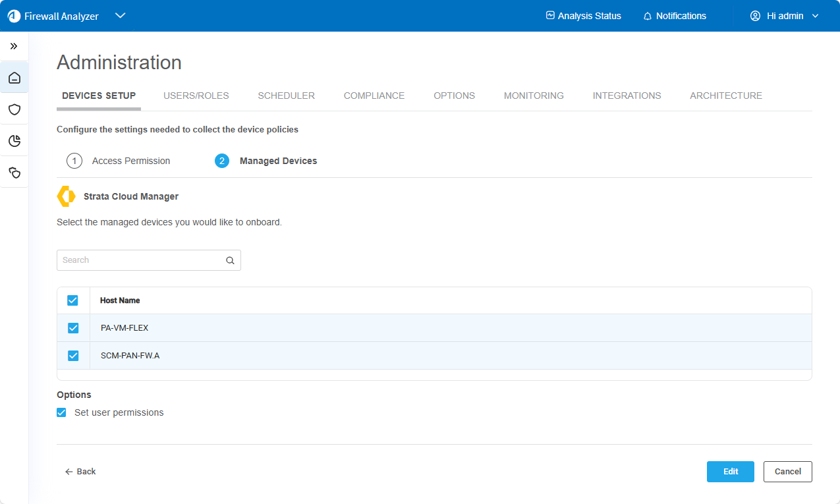Switch to the USERS/ROLES tab
The image size is (840, 504).
tap(196, 96)
